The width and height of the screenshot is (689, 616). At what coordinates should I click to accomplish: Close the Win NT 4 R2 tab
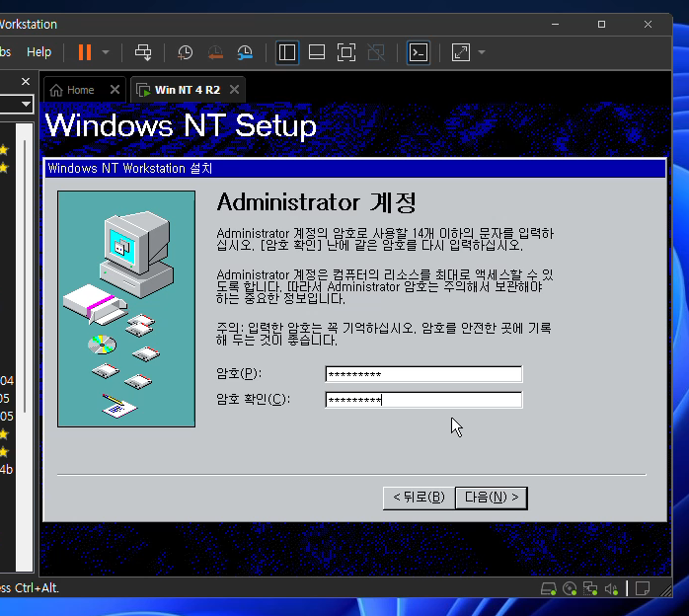tap(235, 90)
